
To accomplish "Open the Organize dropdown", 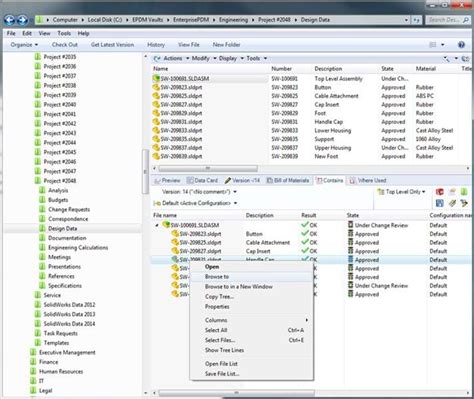I will point(24,45).
